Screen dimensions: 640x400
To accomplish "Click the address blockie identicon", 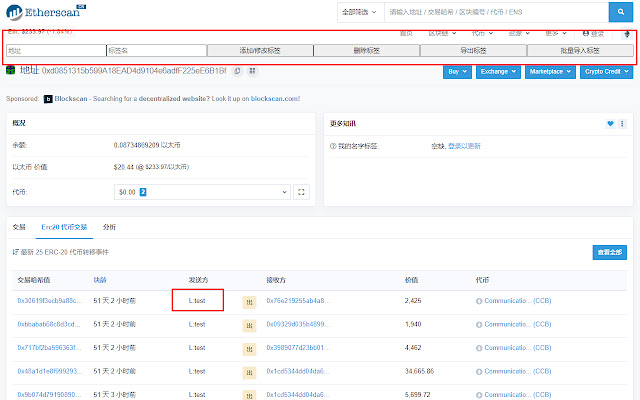I will point(11,70).
